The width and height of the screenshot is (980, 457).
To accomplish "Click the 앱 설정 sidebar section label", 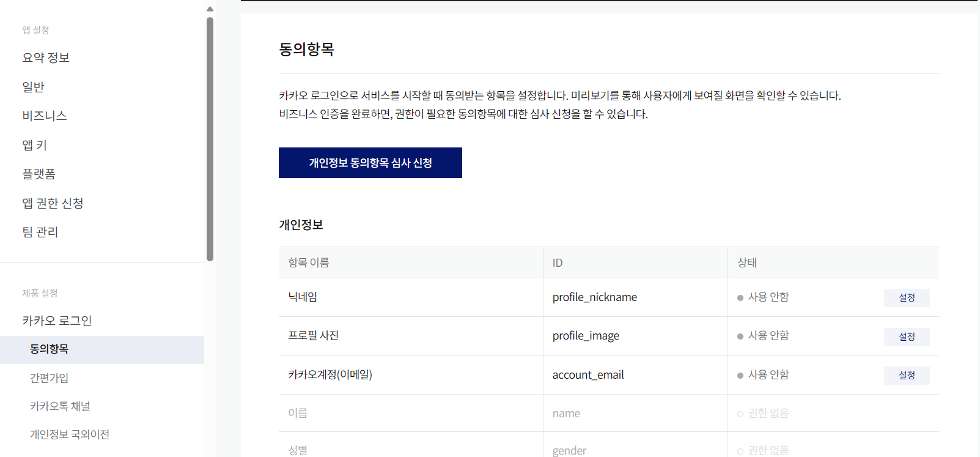I will click(35, 30).
